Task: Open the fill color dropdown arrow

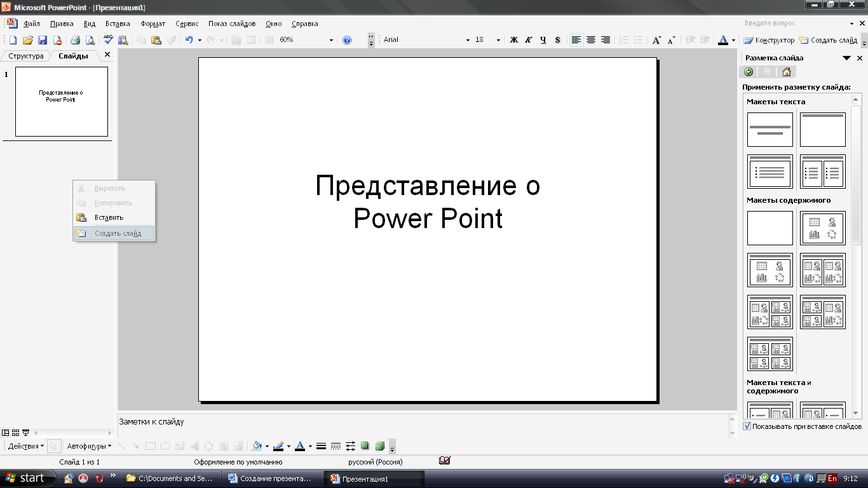Action: 267,446
